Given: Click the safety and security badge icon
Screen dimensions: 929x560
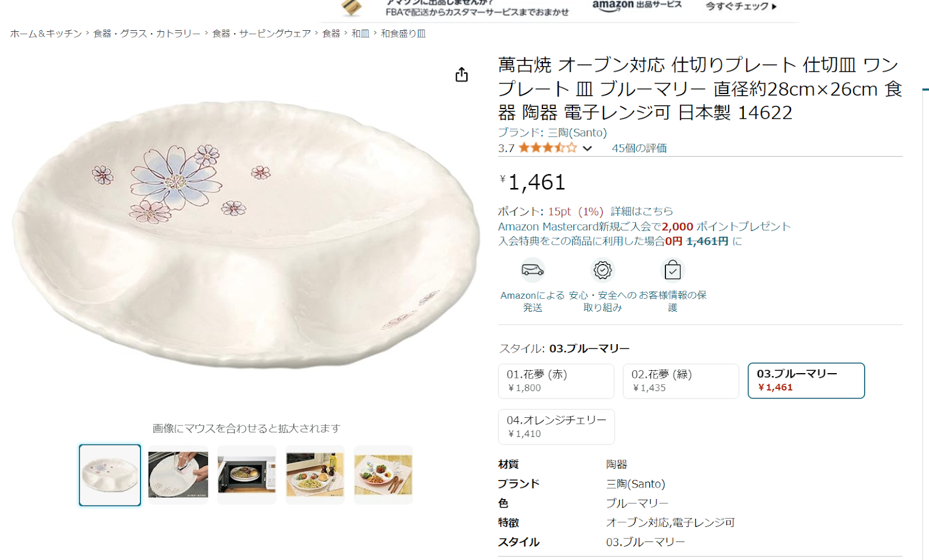Looking at the screenshot, I should (603, 270).
